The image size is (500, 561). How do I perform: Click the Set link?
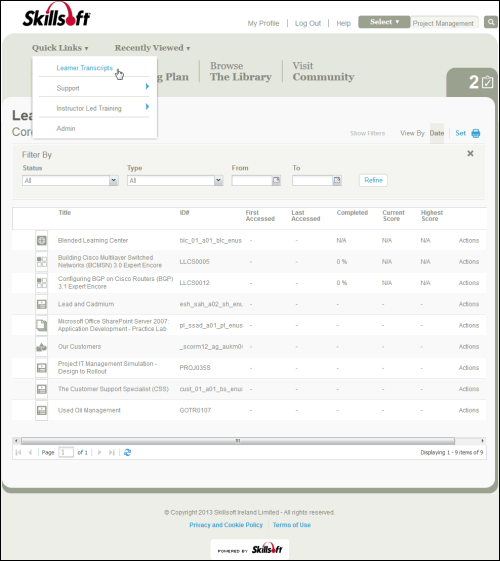pyautogui.click(x=460, y=133)
